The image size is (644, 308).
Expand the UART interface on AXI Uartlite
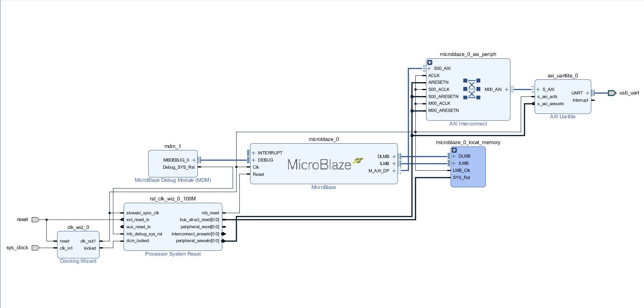coord(587,93)
